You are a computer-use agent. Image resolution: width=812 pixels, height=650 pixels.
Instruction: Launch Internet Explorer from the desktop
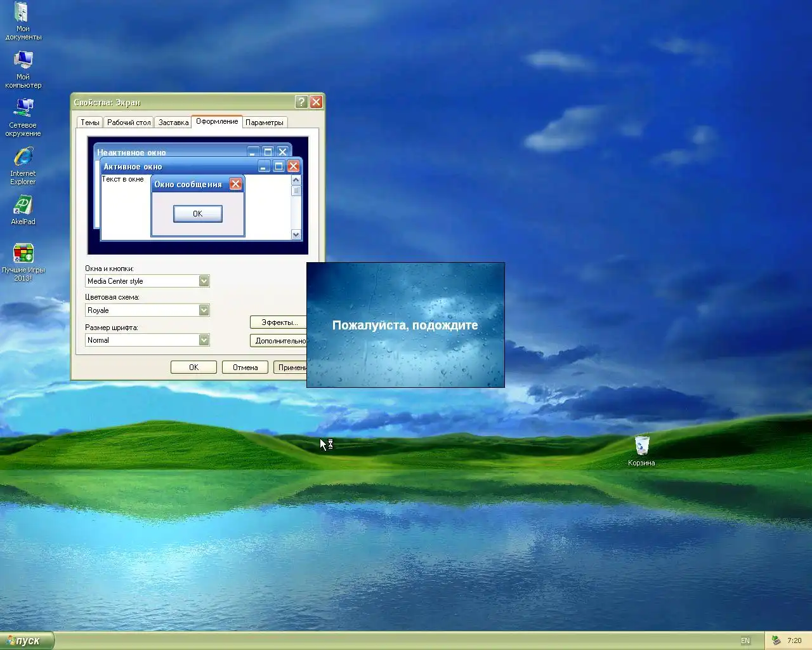coord(23,166)
